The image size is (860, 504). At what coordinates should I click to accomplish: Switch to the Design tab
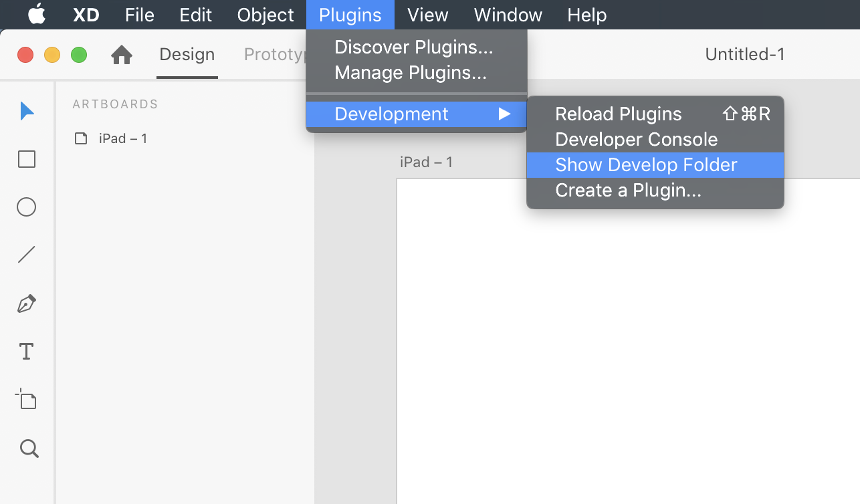tap(187, 55)
